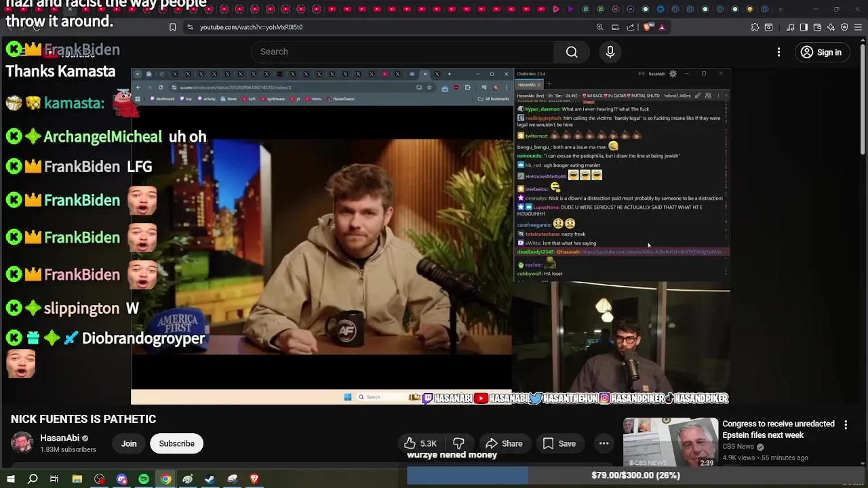Image resolution: width=868 pixels, height=488 pixels.
Task: Start voice search with the microphone icon
Action: point(610,52)
